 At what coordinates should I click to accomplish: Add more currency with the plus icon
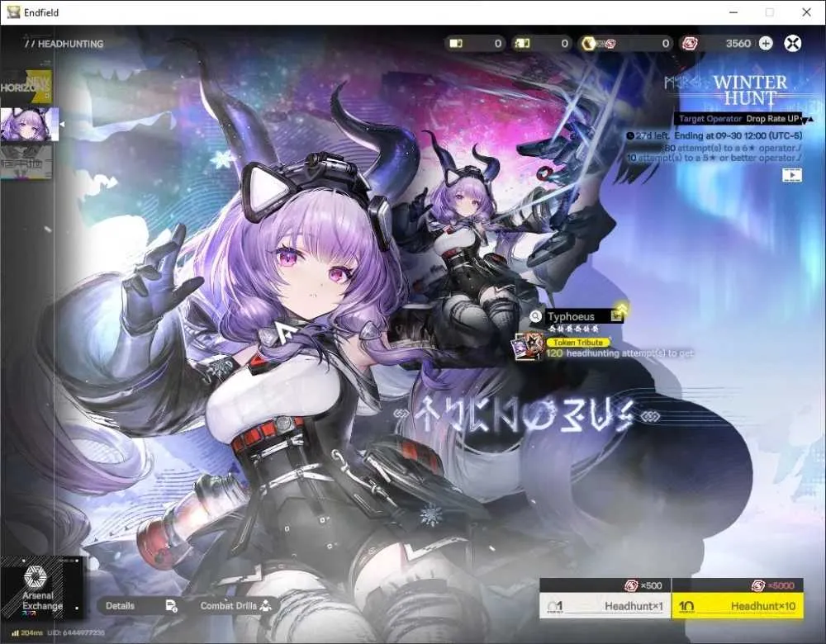[x=766, y=43]
